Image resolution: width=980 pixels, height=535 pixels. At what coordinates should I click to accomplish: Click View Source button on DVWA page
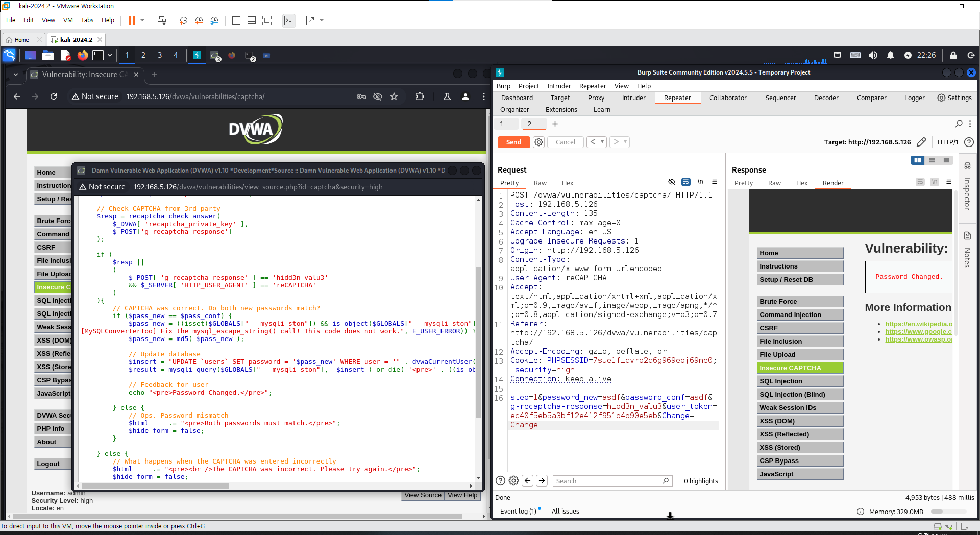click(x=423, y=495)
